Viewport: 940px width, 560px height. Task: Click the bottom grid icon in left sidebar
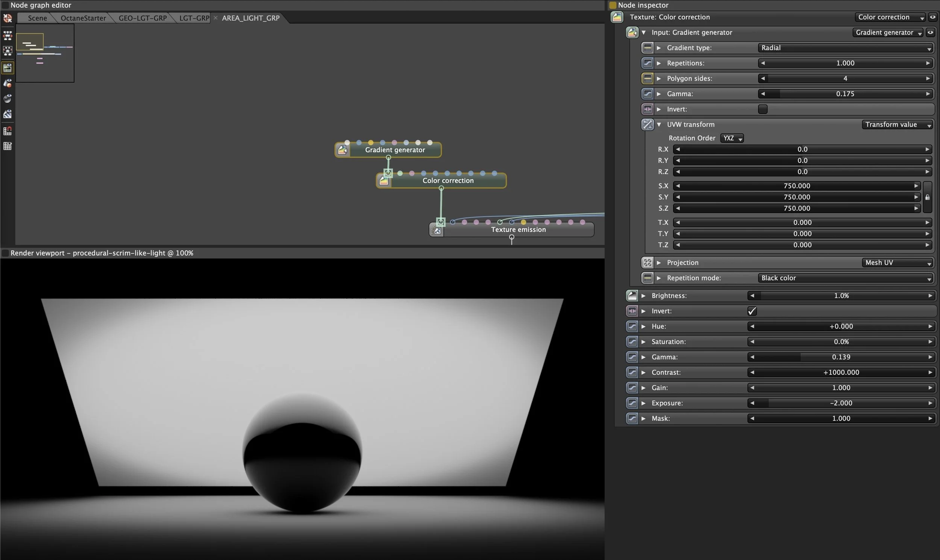tap(8, 146)
